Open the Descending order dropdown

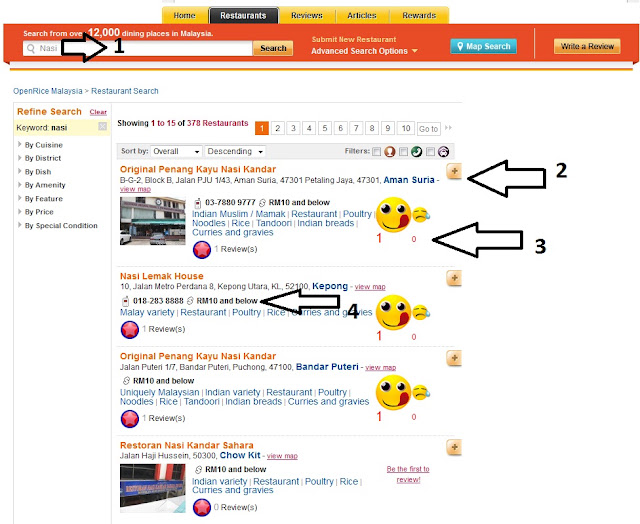tap(235, 151)
